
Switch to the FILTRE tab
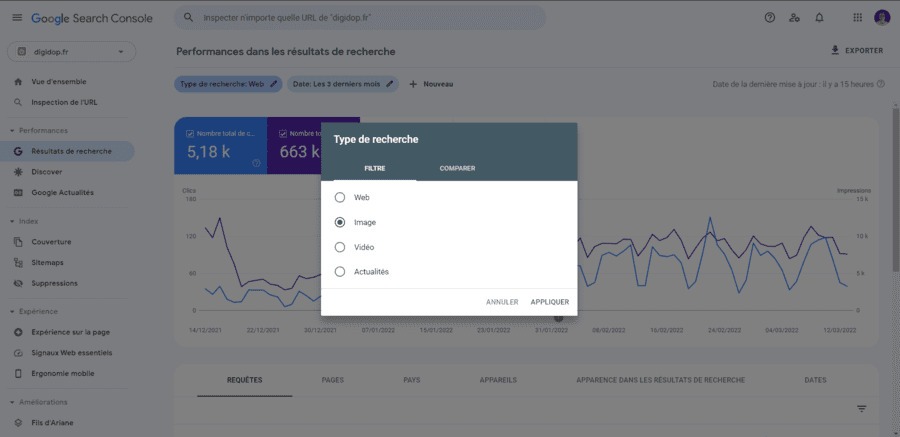(375, 168)
